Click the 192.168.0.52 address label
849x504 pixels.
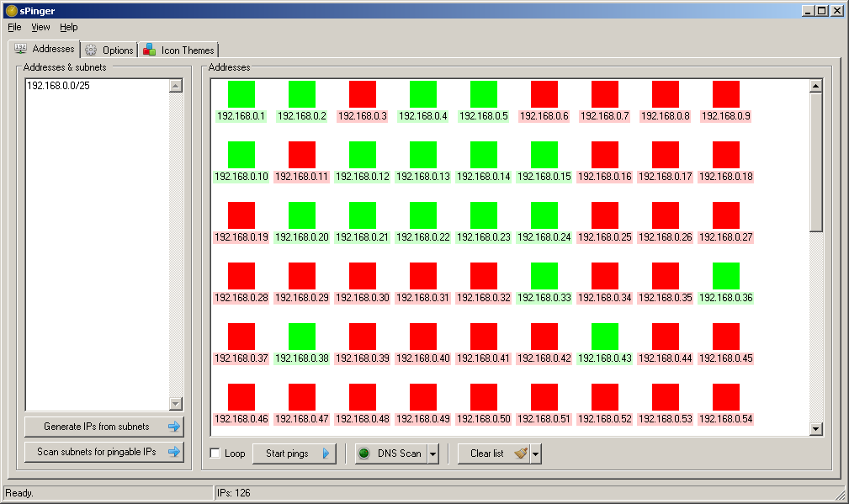pos(605,419)
